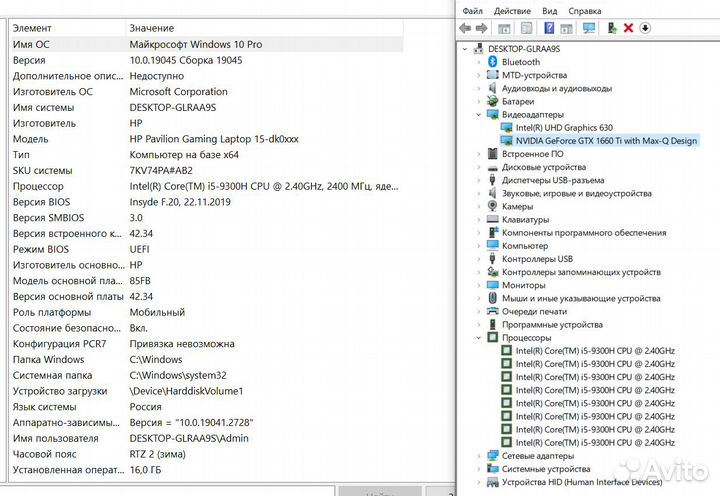Expand the Сетевые адаптеры category
Image resolution: width=720 pixels, height=496 pixels.
478,455
